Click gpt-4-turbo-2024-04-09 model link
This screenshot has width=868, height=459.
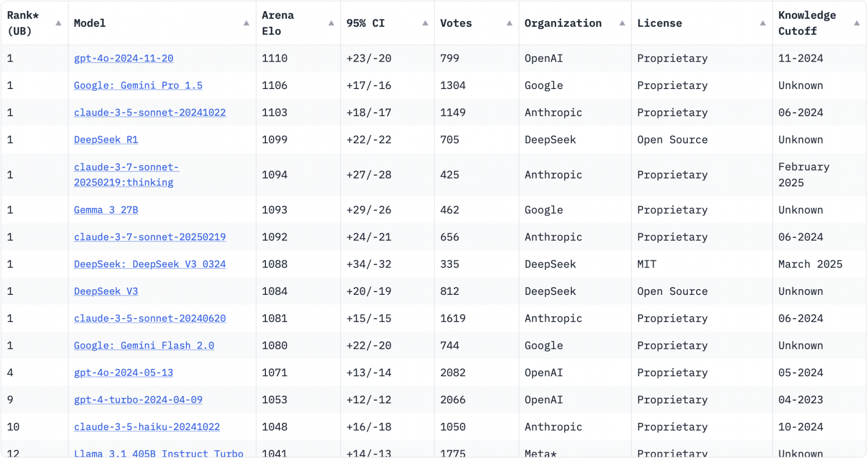tap(138, 400)
